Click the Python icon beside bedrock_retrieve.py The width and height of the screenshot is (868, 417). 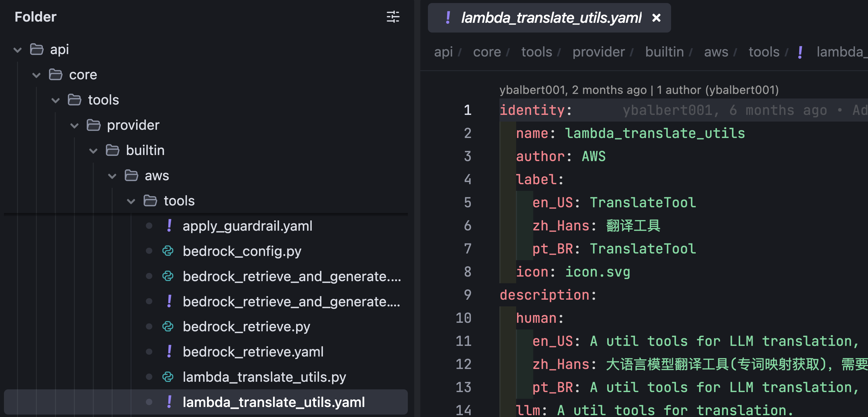click(x=168, y=326)
